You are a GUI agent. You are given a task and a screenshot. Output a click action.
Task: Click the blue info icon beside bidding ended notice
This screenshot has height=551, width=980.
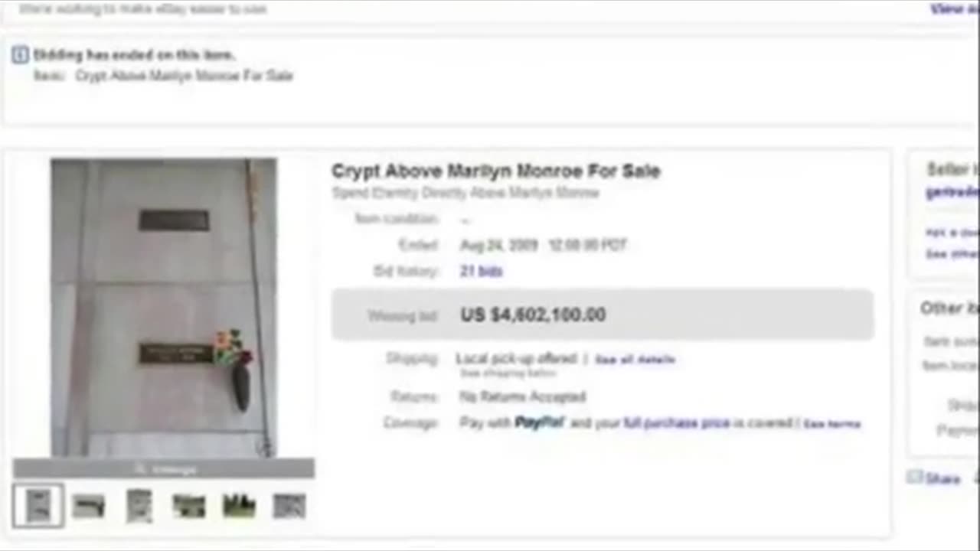[x=21, y=55]
